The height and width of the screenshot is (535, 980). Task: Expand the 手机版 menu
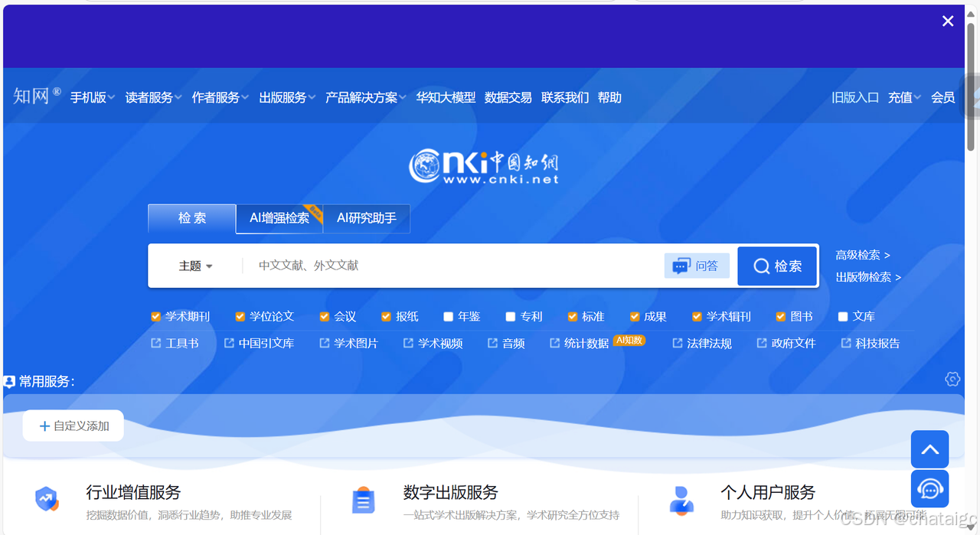click(93, 97)
